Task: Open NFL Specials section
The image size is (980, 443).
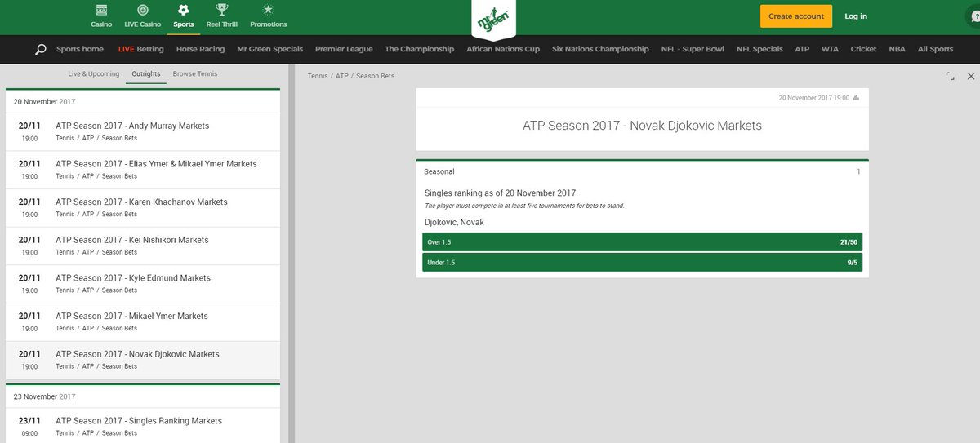Action: (759, 49)
